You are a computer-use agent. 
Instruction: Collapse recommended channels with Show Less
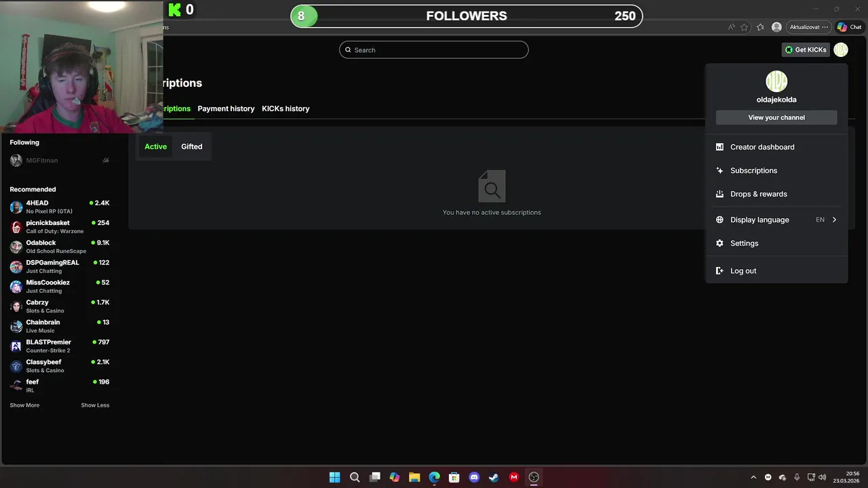[95, 405]
